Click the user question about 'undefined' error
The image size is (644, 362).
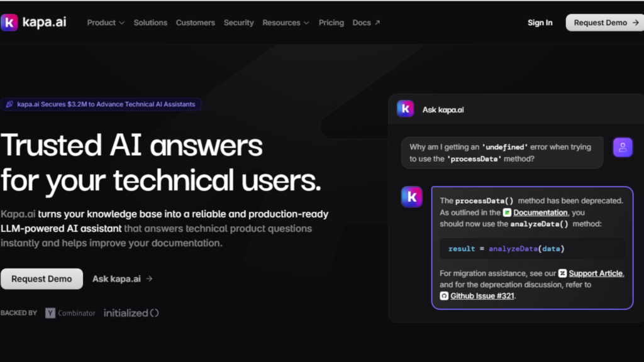502,153
